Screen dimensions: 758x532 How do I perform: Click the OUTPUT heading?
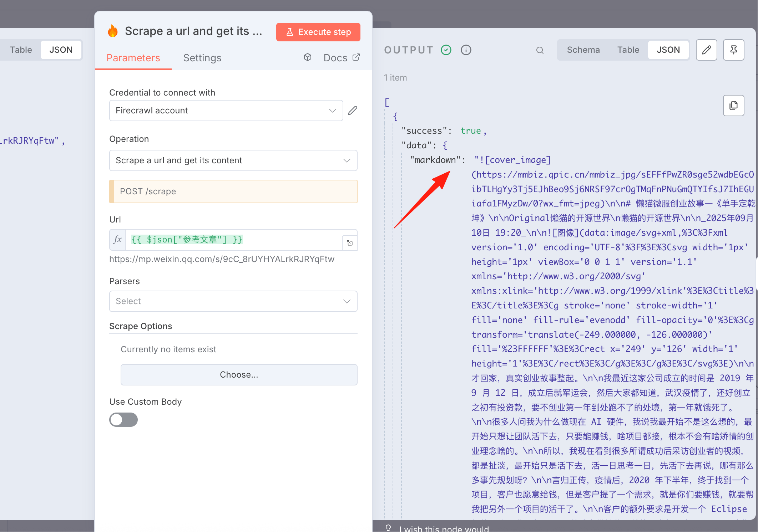click(x=409, y=50)
